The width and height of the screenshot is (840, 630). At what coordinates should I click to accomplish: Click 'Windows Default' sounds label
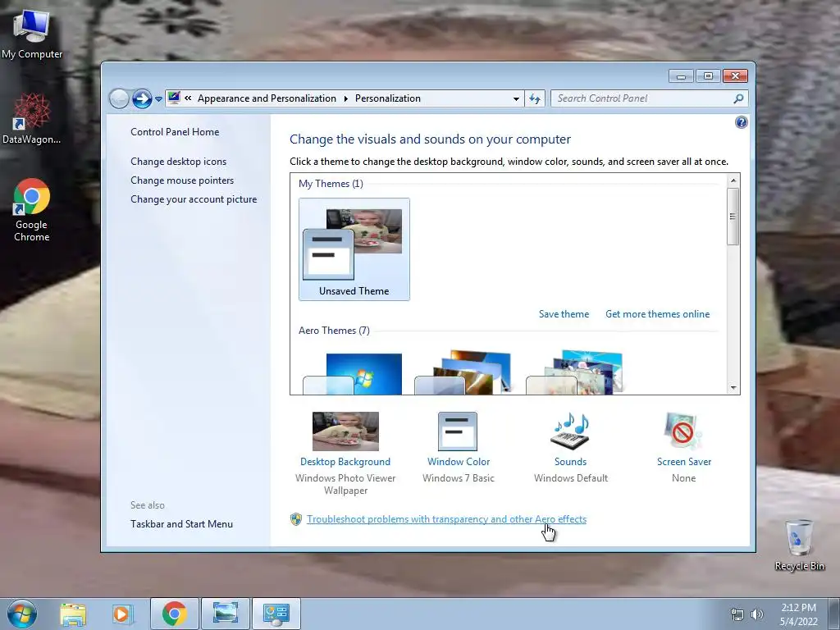pos(571,478)
